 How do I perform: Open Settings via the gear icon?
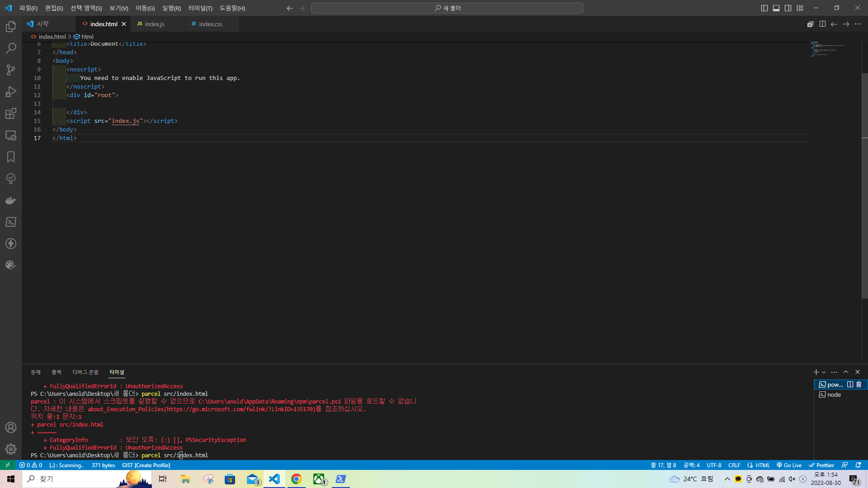(x=11, y=449)
